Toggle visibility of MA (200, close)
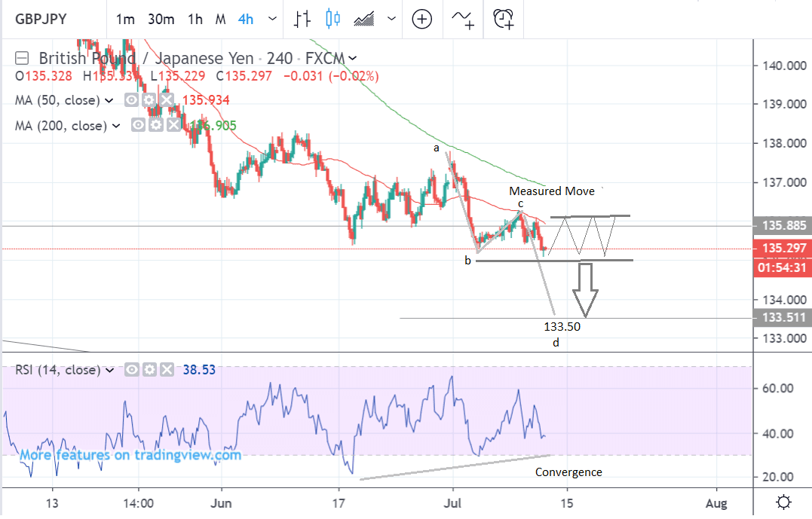Viewport: 812px width, 519px height. pos(138,126)
